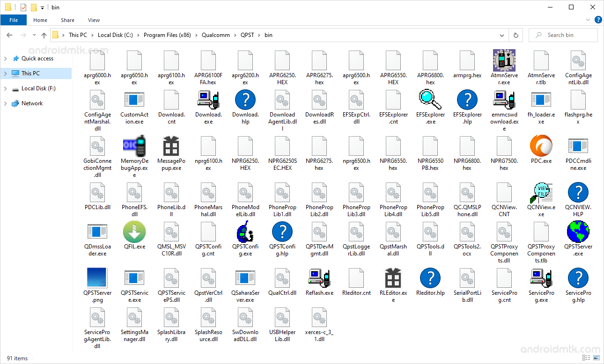Go to QPST folder in breadcrumb
Viewport: 604px width, 364px height.
click(247, 35)
